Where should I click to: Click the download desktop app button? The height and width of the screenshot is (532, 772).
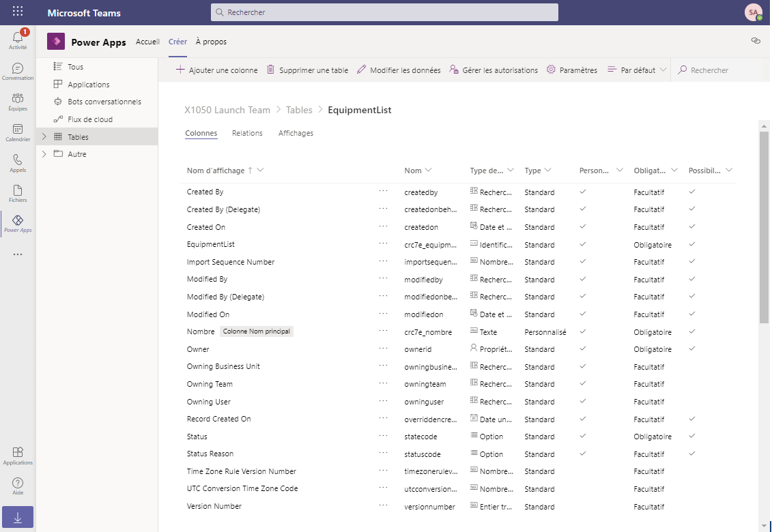coord(18,517)
